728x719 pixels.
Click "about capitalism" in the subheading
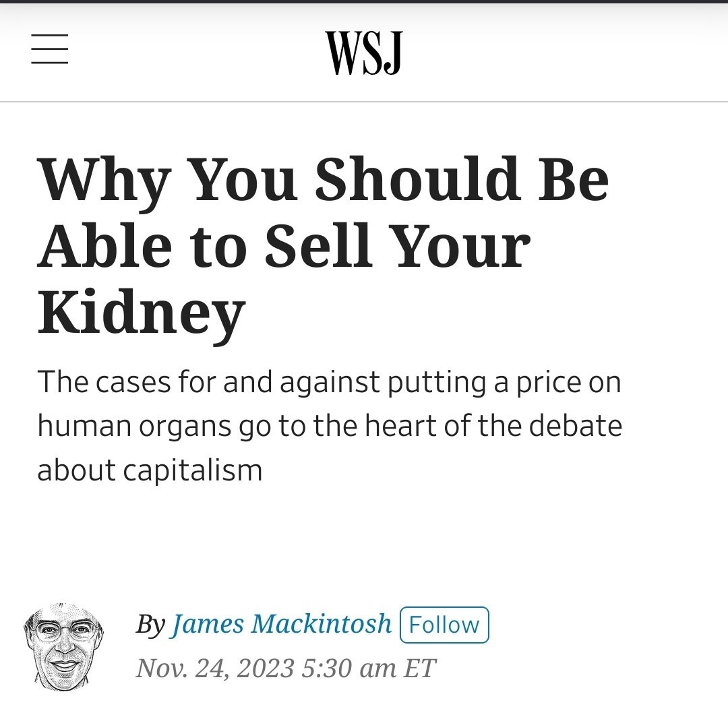pos(149,470)
